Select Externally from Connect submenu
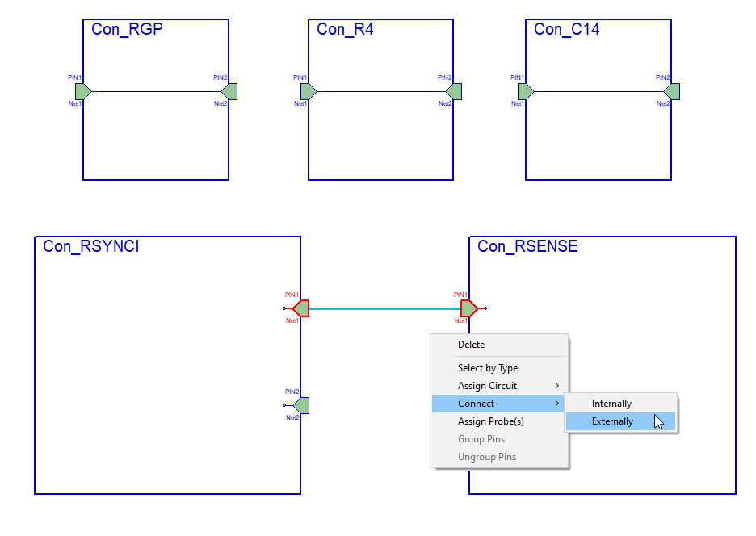The width and height of the screenshot is (756, 536). [612, 421]
